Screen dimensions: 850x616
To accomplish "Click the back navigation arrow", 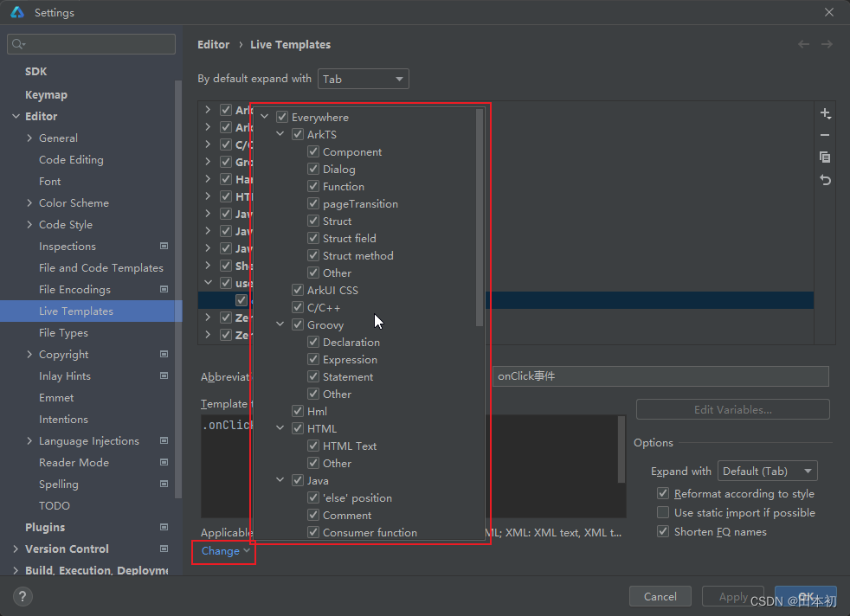I will [803, 44].
